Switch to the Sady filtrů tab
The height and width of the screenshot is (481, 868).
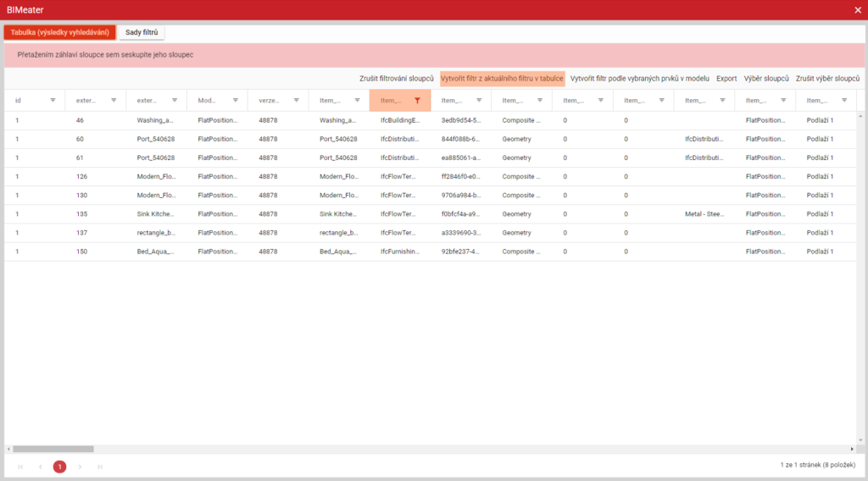click(142, 32)
